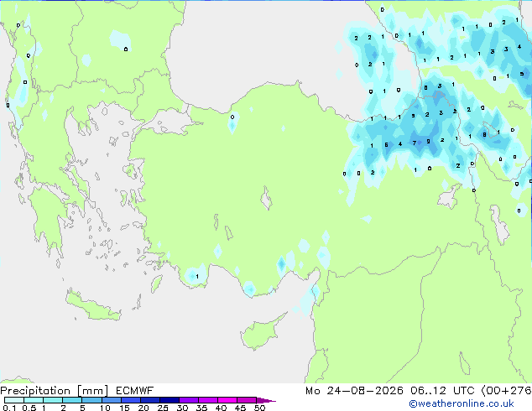Click the "Mo 24-08-2026" date text
This screenshot has width=532, height=411.
tap(354, 391)
